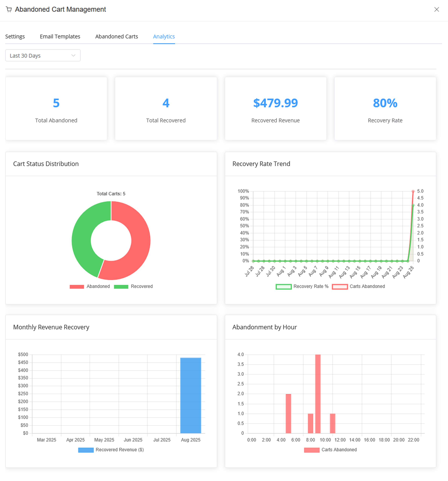The width and height of the screenshot is (448, 481).
Task: Switch to the Settings tab
Action: (x=15, y=37)
